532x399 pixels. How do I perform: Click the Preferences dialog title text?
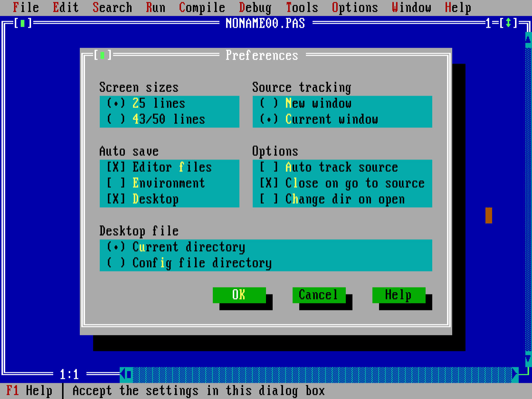pos(262,55)
